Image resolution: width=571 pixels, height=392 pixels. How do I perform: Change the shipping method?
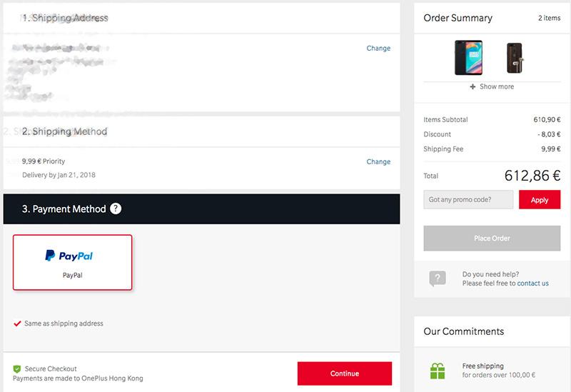tap(378, 161)
